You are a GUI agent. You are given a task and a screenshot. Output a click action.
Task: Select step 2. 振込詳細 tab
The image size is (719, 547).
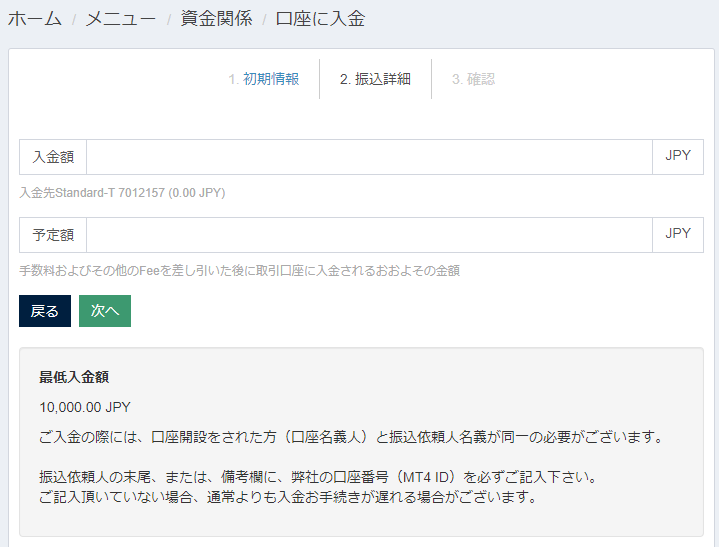click(375, 79)
